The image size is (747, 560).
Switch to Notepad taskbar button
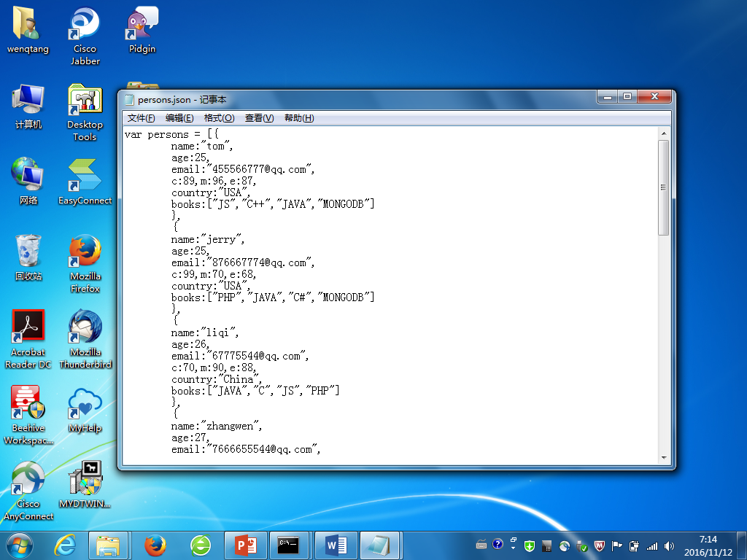[380, 545]
